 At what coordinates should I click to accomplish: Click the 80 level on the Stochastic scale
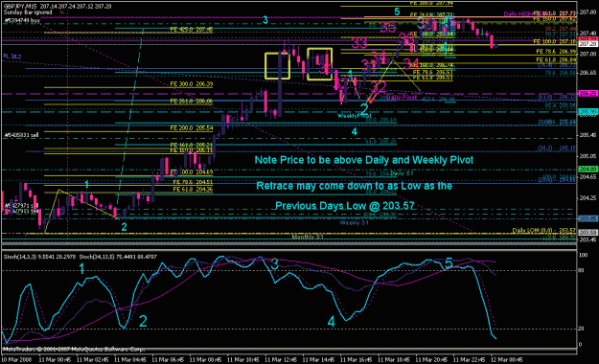click(581, 270)
